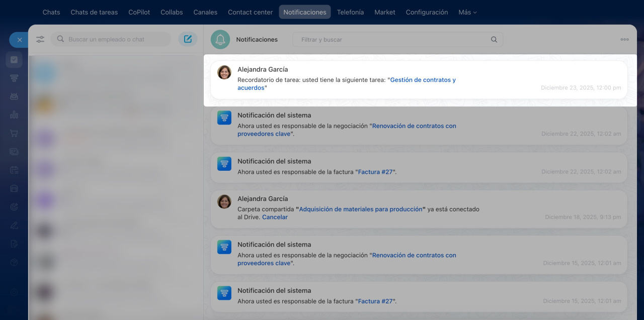Open the shopping cart icon in left sidebar

point(14,133)
